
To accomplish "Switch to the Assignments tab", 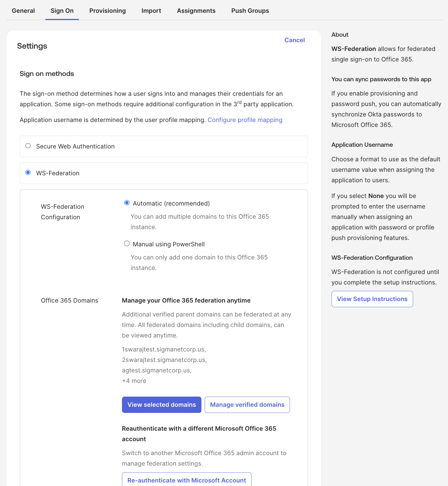I will click(196, 11).
